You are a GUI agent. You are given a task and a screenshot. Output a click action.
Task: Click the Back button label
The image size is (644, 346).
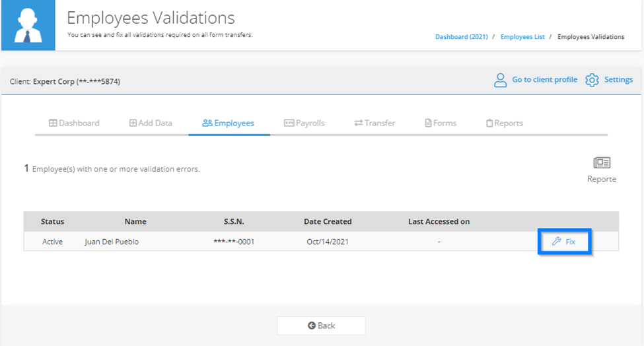pos(326,326)
